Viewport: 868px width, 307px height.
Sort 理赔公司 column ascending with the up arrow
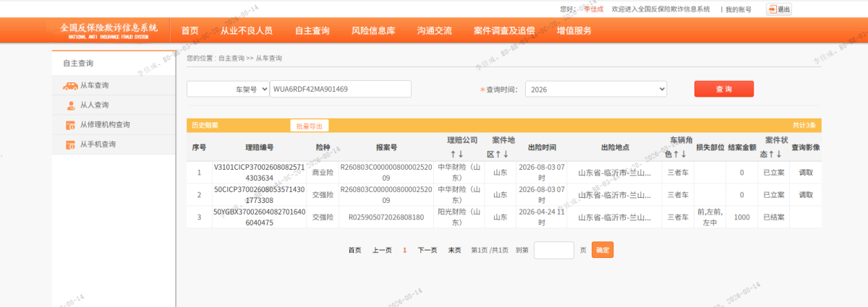(453, 155)
